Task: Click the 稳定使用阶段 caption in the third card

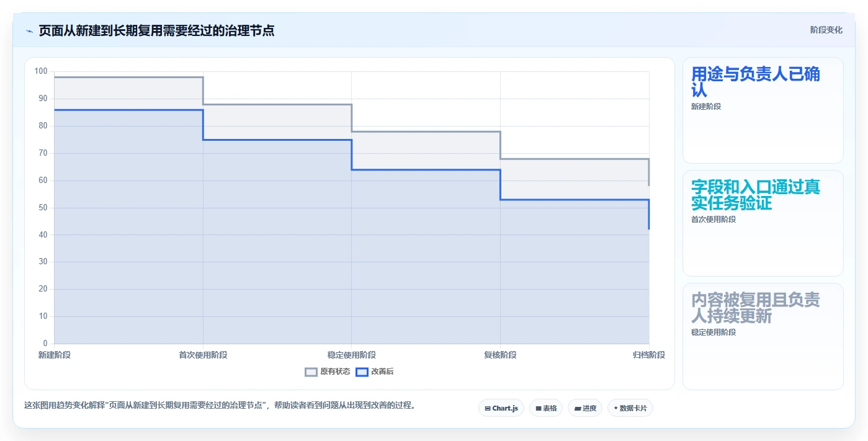Action: coord(714,332)
